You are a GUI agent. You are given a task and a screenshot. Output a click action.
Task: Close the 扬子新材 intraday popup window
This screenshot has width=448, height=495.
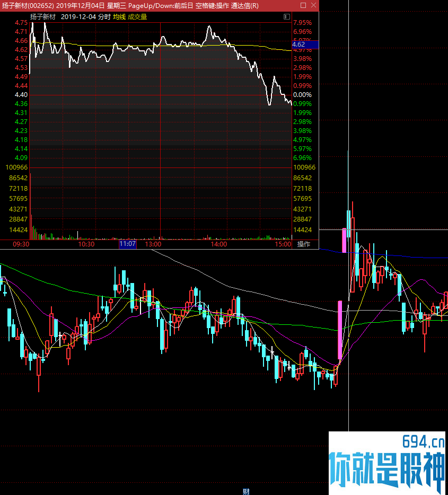313,5
